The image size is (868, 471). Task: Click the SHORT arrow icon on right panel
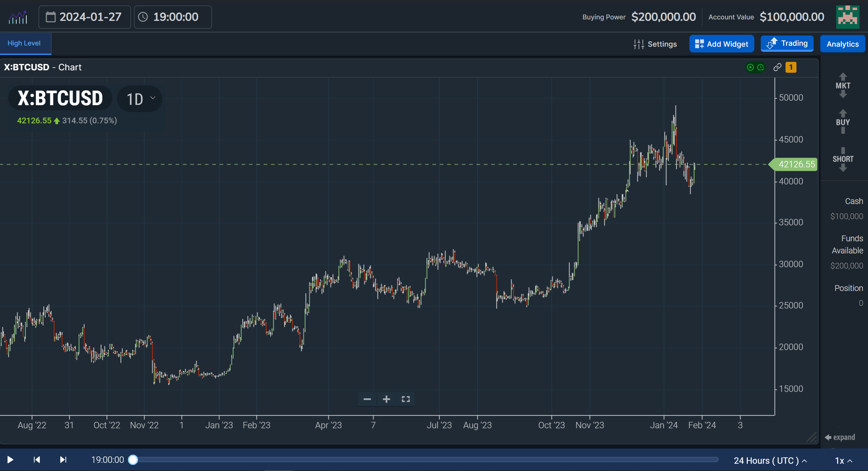[843, 159]
